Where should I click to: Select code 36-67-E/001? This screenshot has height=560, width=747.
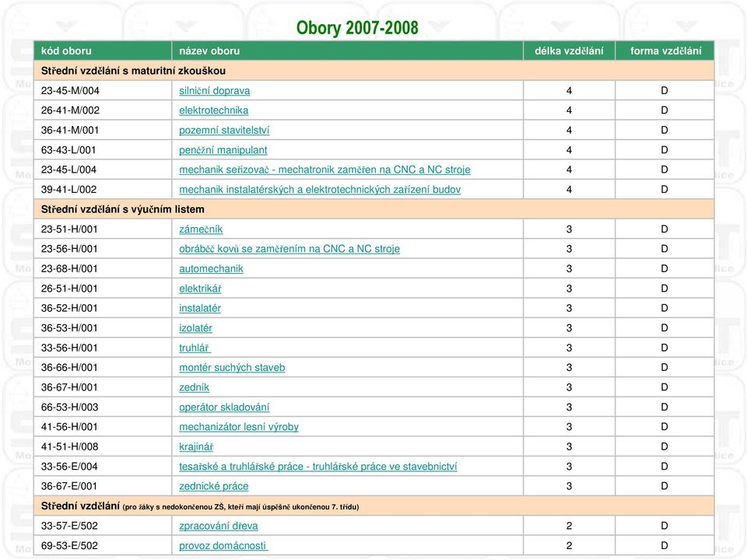[68, 486]
